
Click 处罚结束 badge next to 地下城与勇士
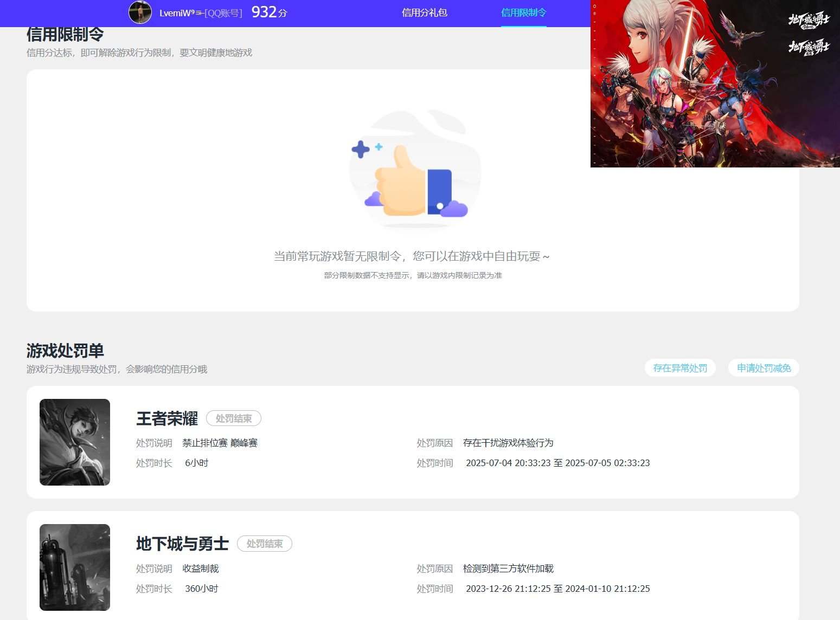tap(265, 544)
